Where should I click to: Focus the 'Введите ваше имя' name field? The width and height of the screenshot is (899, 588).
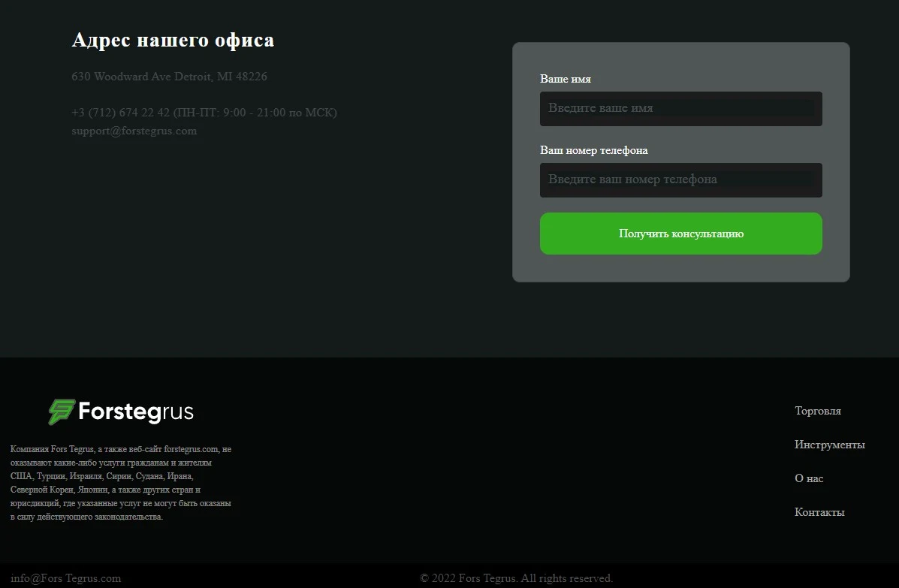(x=680, y=108)
